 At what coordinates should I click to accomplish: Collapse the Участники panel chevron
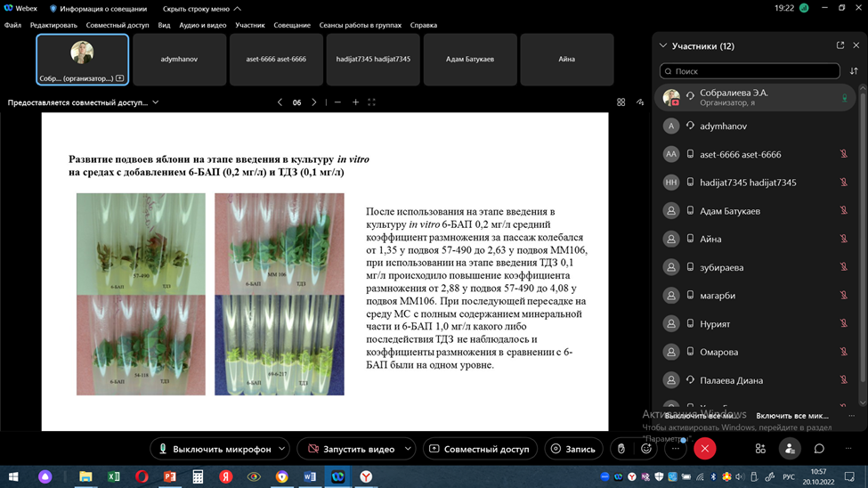(663, 45)
